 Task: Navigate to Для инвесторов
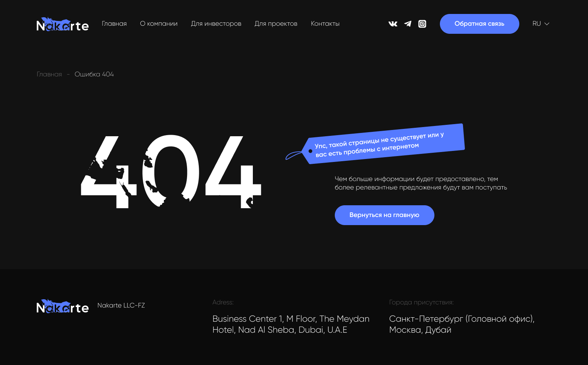click(x=216, y=24)
